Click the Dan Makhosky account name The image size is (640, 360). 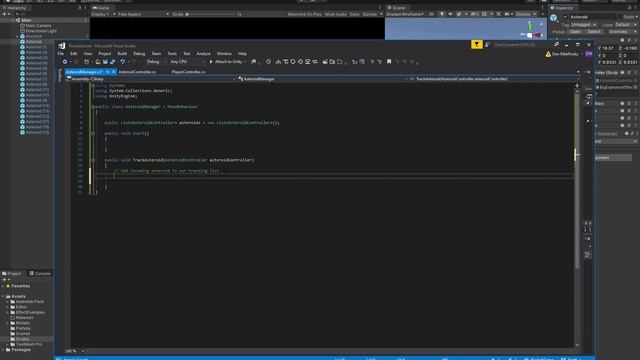point(565,54)
